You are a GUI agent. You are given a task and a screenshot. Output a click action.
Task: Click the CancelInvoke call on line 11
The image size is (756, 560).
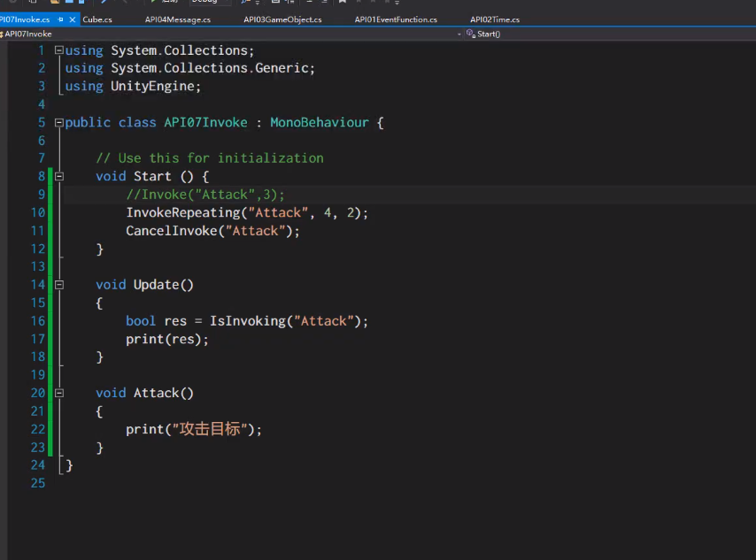(172, 231)
